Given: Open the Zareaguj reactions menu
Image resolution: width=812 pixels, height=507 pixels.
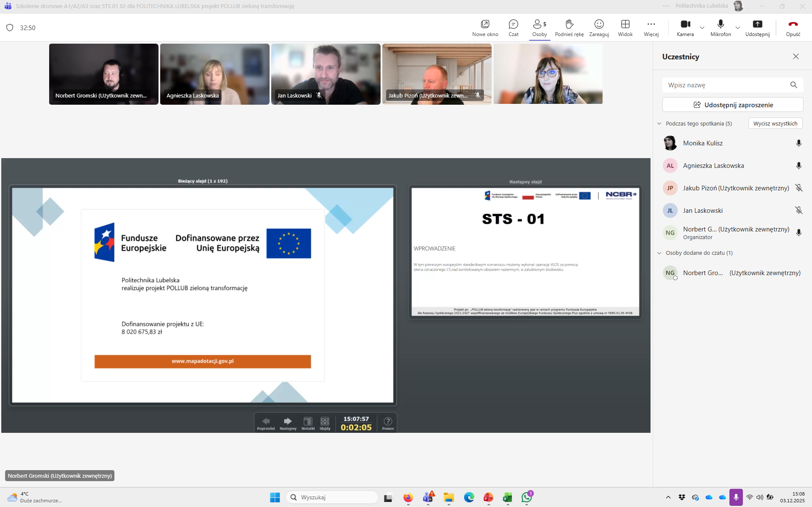Looking at the screenshot, I should click(x=599, y=28).
